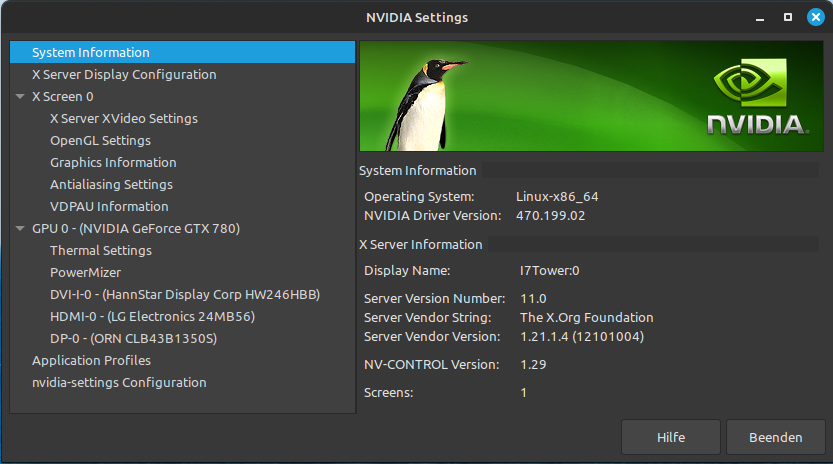Collapse the GPU 0 tree arrow
This screenshot has height=464, width=833.
point(20,229)
